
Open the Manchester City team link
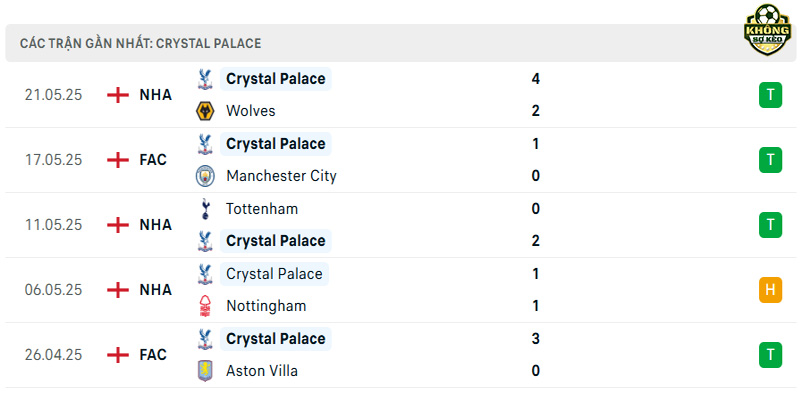coord(281,176)
